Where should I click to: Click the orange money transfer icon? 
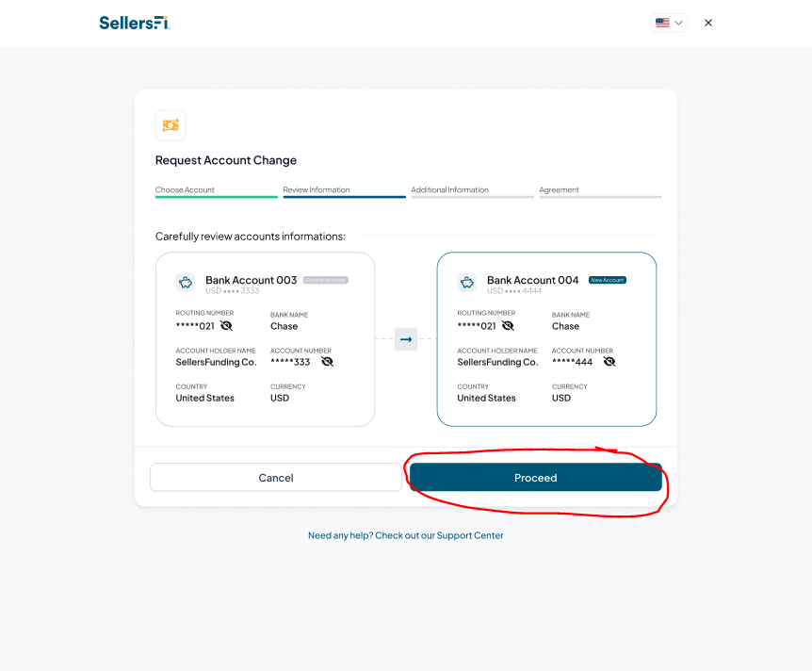[171, 125]
